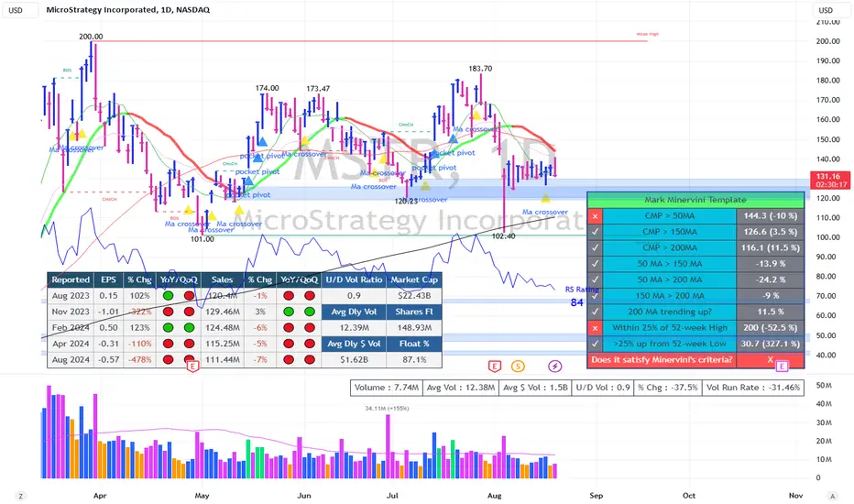This screenshot has height=504, width=854.
Task: Click the red X icon beside Within 25% of 52-week High
Action: pos(595,327)
